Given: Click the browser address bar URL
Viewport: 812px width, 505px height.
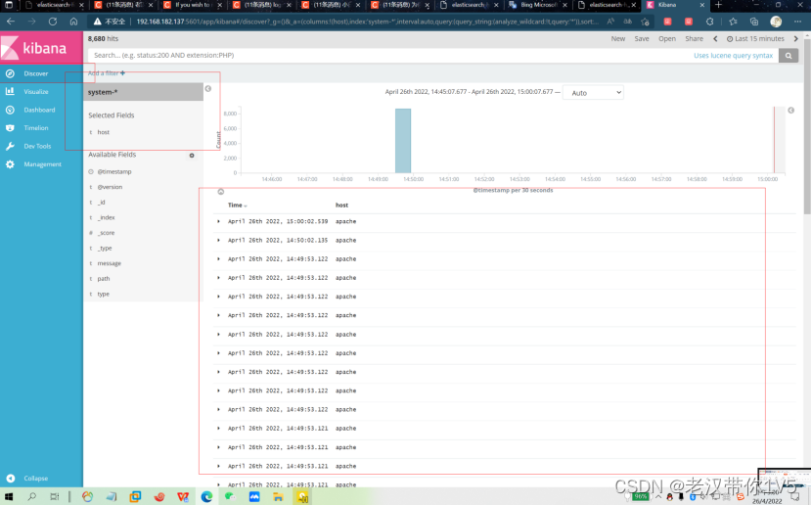Looking at the screenshot, I should pos(368,22).
